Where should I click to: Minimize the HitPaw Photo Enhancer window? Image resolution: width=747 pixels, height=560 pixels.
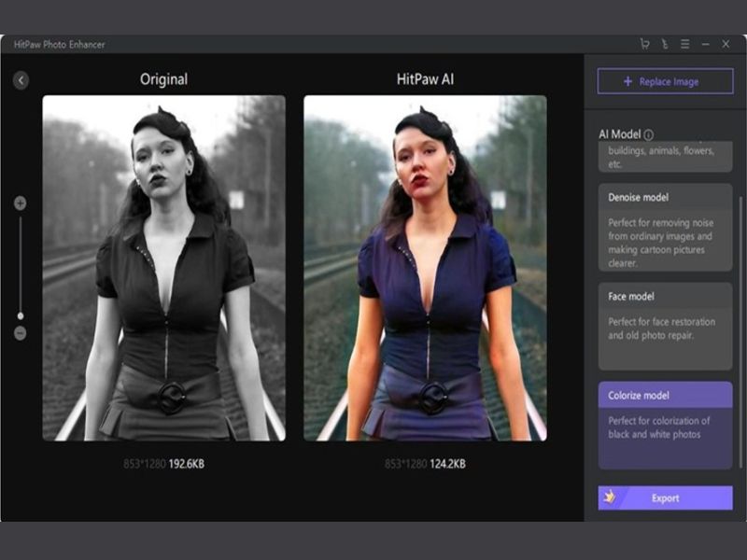706,44
